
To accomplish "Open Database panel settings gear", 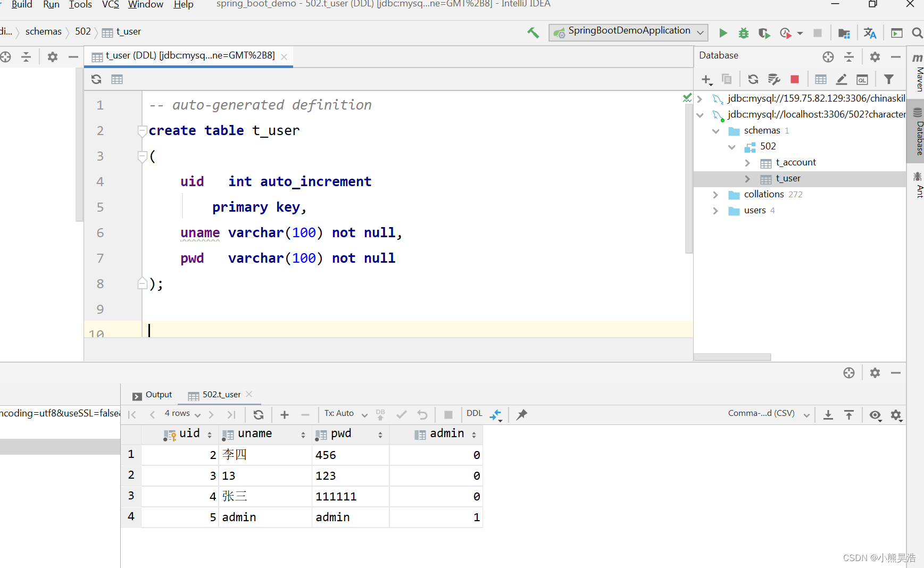I will pyautogui.click(x=875, y=56).
